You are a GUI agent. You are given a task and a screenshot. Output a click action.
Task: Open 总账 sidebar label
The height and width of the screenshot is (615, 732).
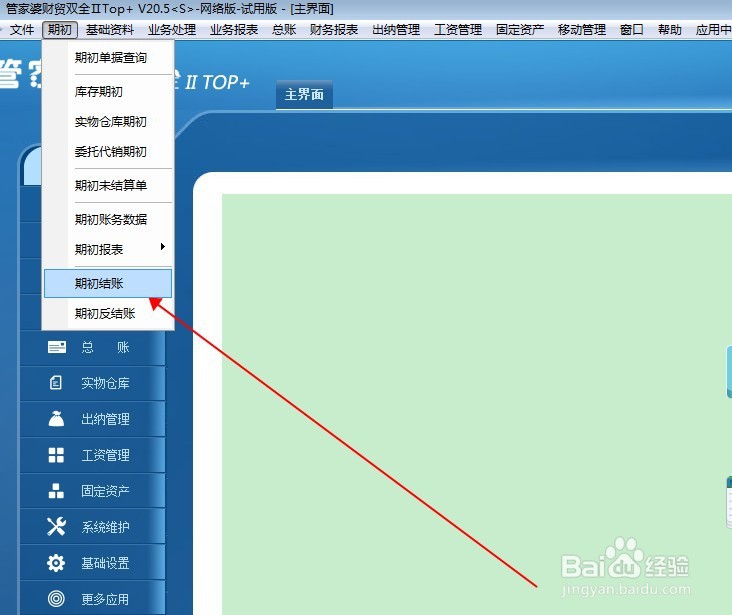pos(106,347)
